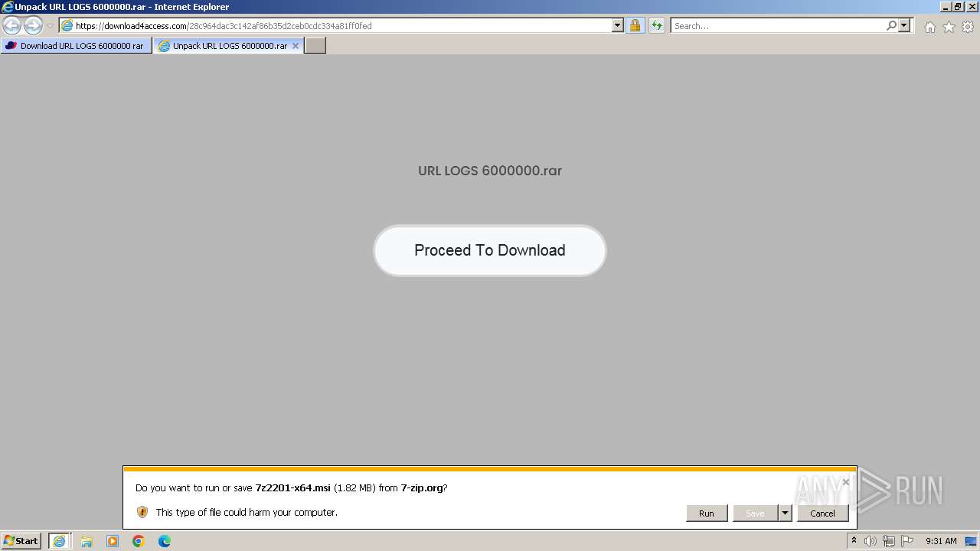Screen dimensions: 980x551
Task: Open a new blank tab
Action: [x=315, y=46]
